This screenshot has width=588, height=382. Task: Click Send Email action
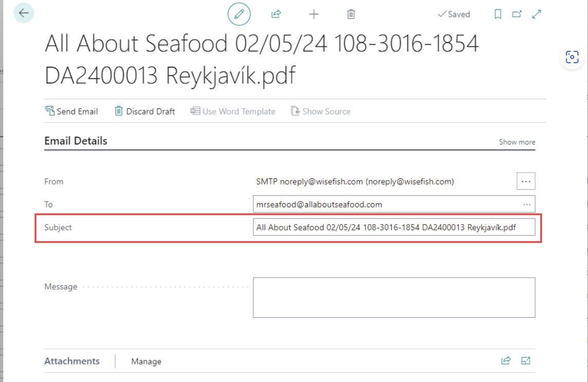click(71, 111)
